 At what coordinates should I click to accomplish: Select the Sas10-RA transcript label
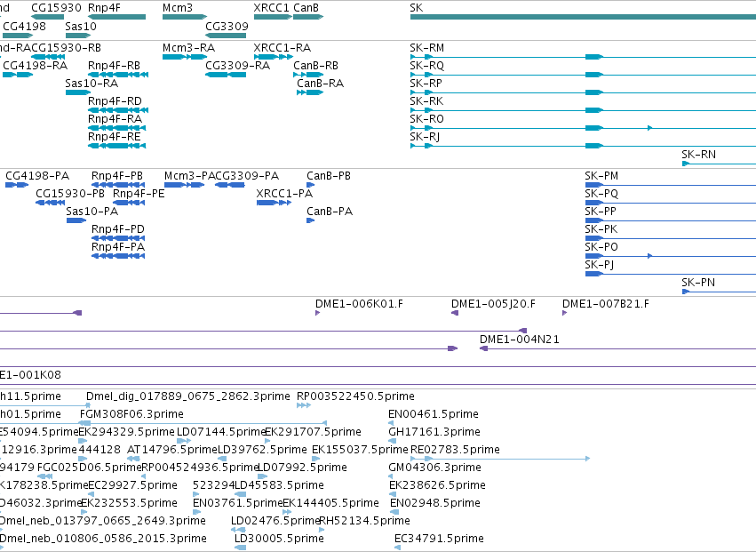tap(92, 84)
